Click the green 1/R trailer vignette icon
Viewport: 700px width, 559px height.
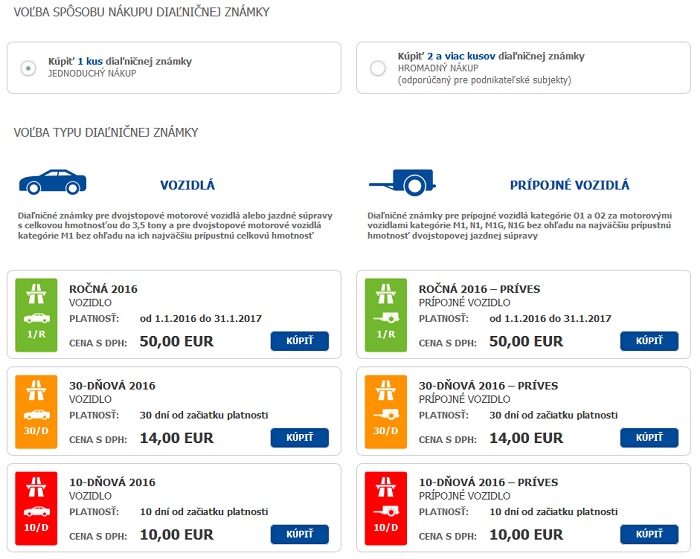pos(386,315)
